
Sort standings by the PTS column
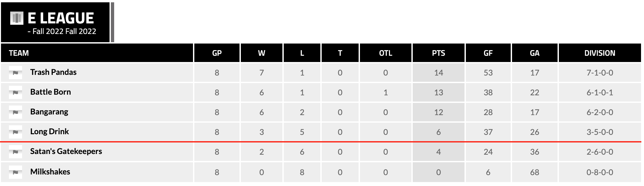click(x=438, y=53)
